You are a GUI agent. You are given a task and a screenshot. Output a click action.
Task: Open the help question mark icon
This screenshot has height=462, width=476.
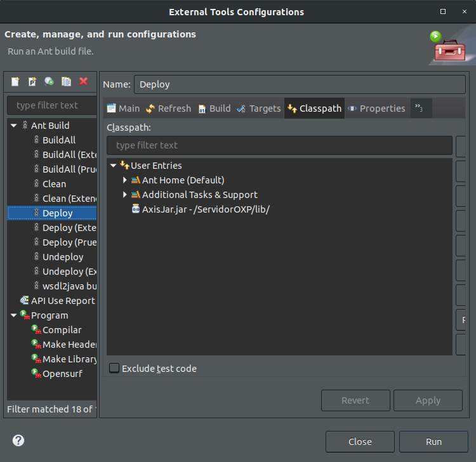tap(18, 440)
